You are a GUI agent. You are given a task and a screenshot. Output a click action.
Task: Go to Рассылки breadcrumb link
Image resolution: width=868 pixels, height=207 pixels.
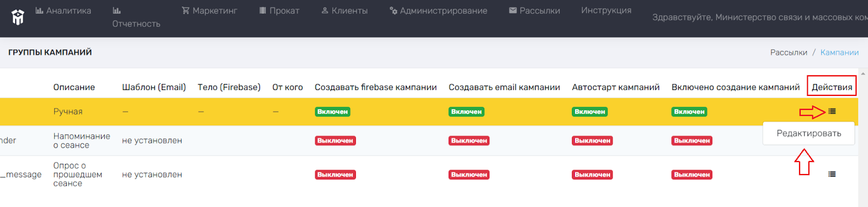point(789,53)
